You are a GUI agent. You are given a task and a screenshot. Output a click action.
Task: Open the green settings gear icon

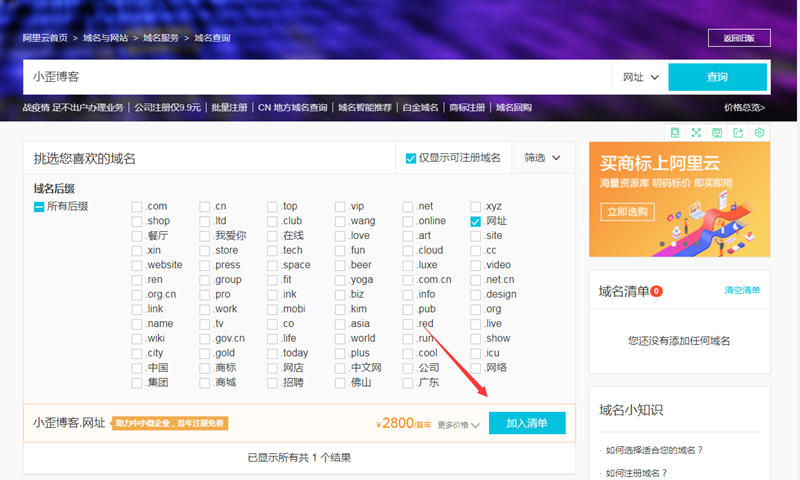click(x=759, y=133)
